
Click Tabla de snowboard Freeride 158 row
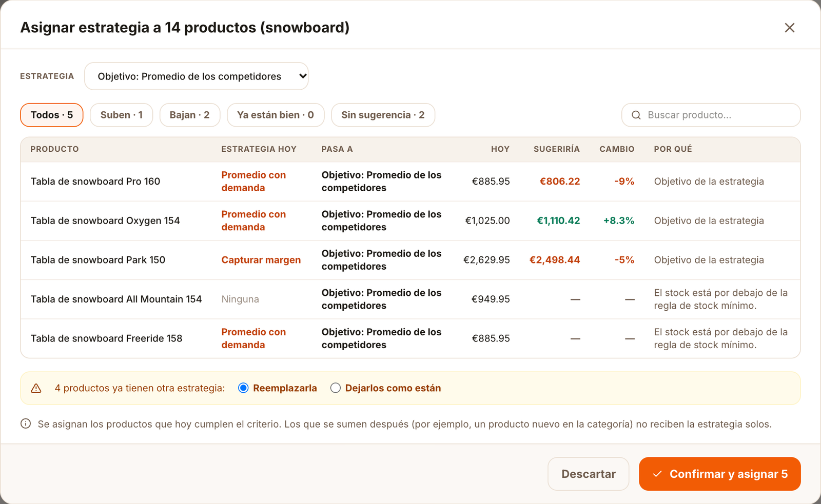pos(410,338)
